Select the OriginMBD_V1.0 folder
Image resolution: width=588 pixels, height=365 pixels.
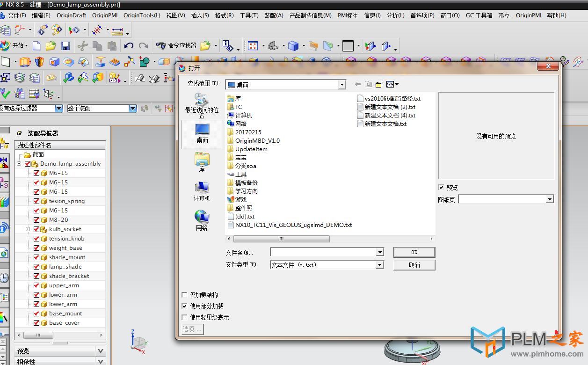point(253,140)
